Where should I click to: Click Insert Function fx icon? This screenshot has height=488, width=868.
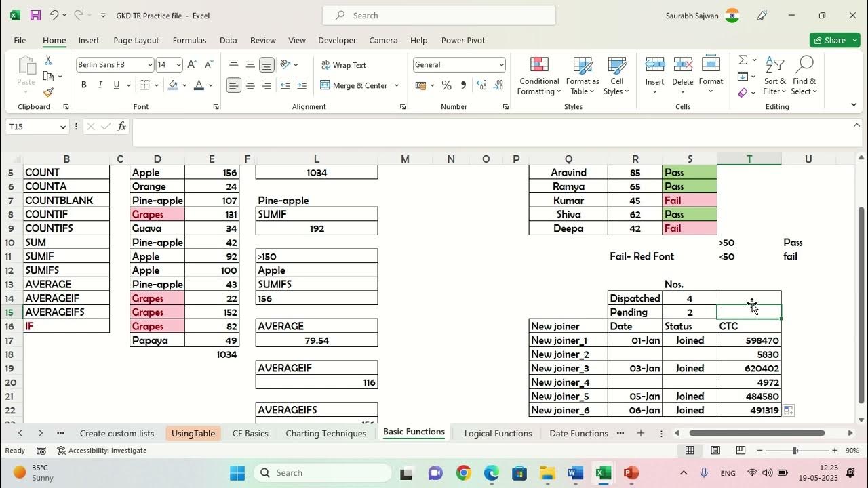click(122, 127)
